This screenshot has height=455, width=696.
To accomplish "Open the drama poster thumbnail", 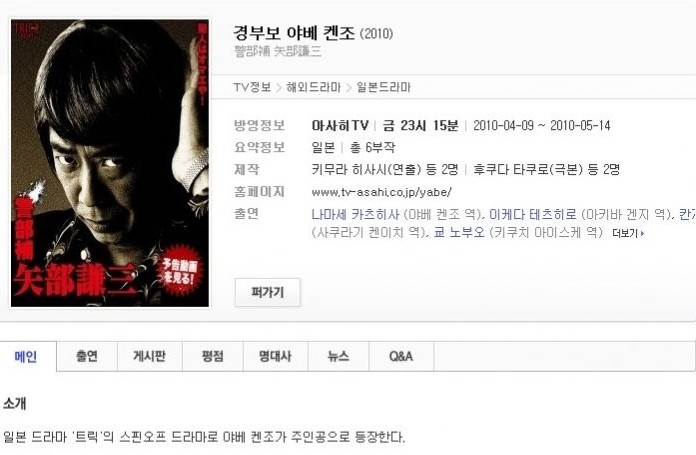I will (x=110, y=163).
